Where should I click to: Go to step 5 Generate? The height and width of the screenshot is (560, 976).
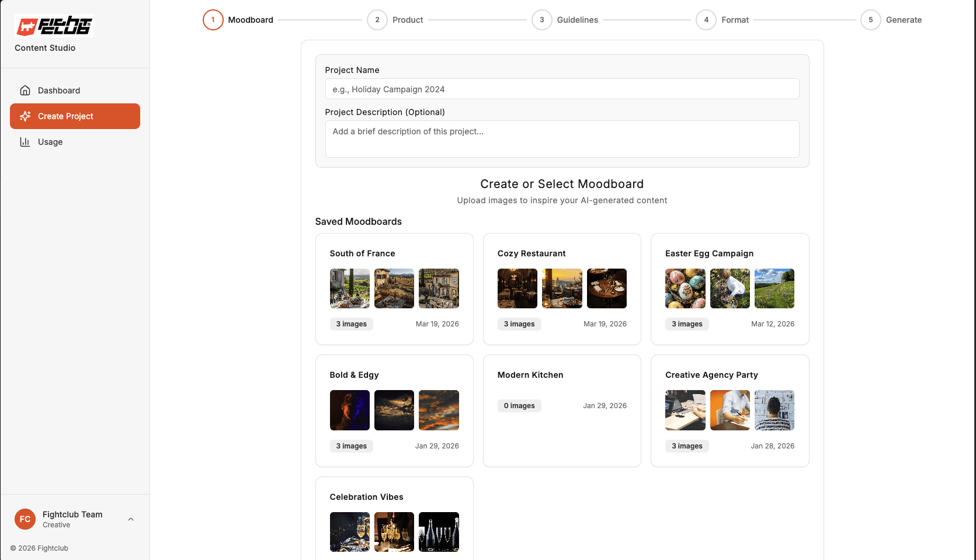click(x=891, y=20)
